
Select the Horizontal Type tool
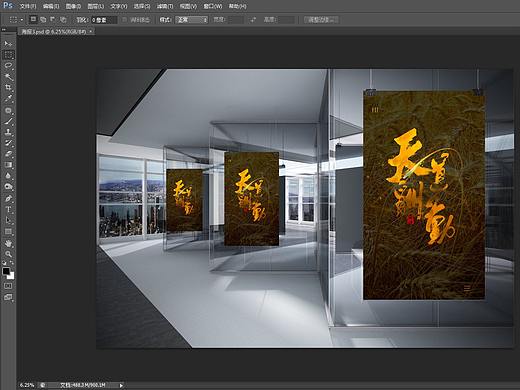coord(8,210)
